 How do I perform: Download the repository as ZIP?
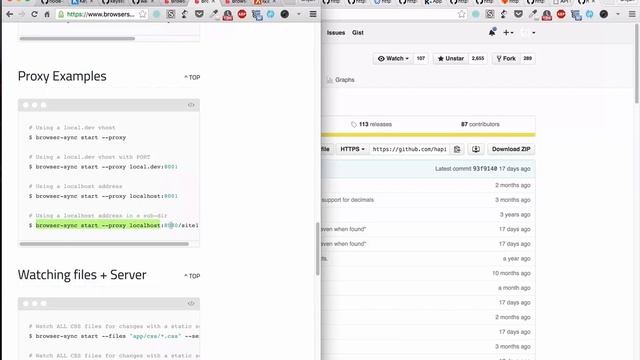click(x=511, y=149)
